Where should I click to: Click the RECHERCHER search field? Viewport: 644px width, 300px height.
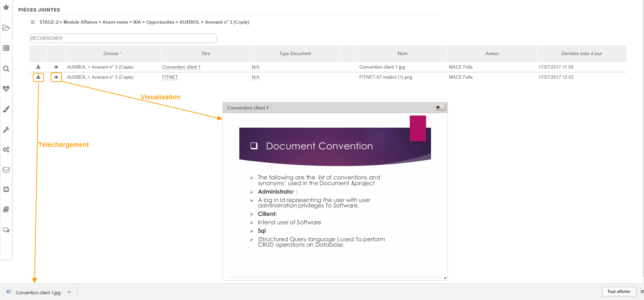[123, 38]
